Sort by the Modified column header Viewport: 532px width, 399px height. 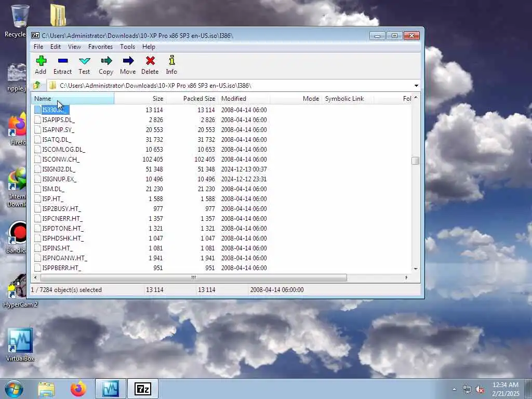244,98
